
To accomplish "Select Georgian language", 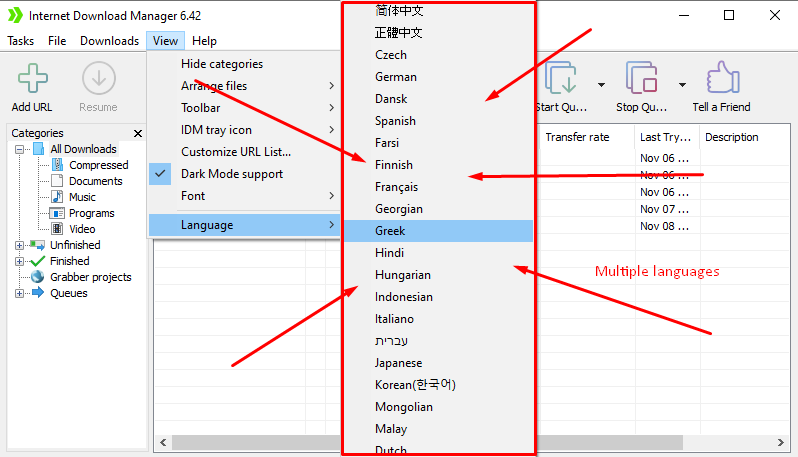I will [x=438, y=209].
